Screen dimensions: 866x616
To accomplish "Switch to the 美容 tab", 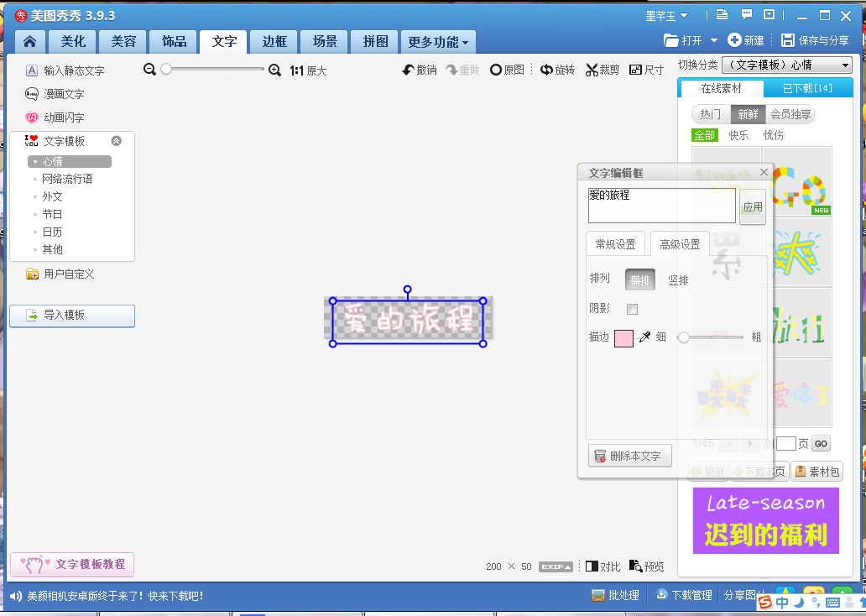I will coord(123,42).
